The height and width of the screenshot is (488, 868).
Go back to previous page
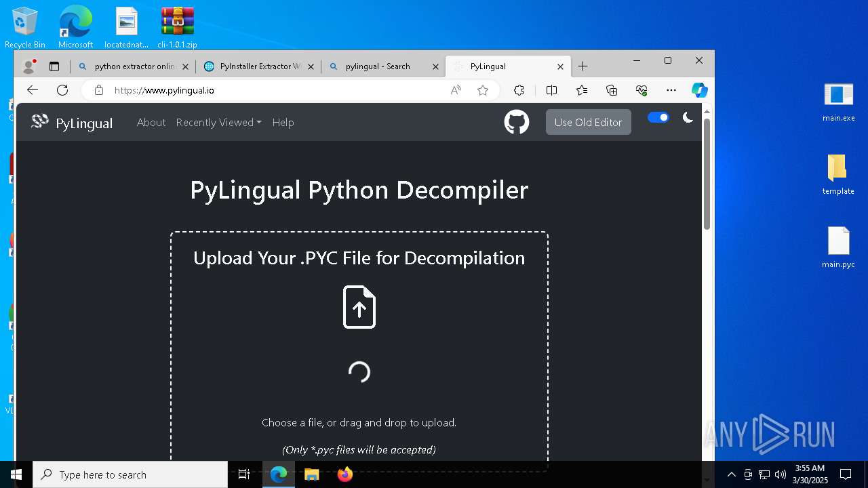[33, 90]
